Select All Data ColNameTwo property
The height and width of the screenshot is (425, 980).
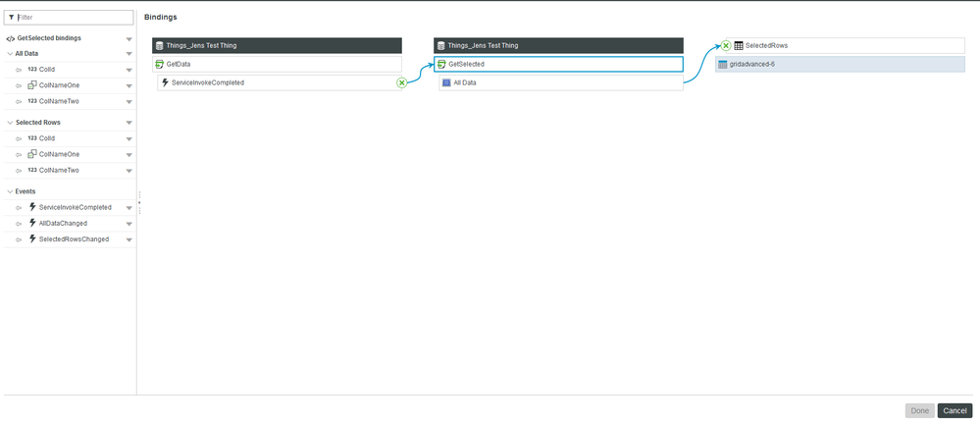(59, 101)
